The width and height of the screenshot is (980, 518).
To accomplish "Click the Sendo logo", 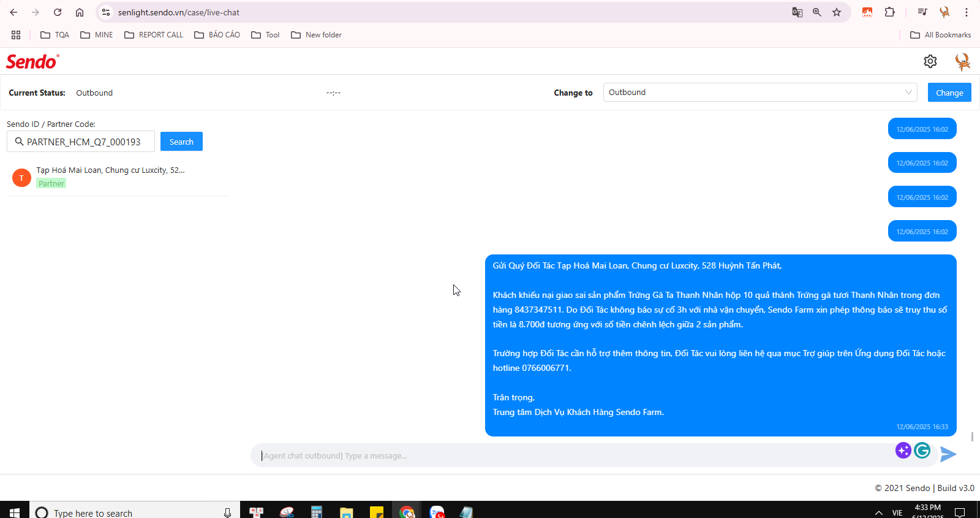I will click(x=32, y=61).
